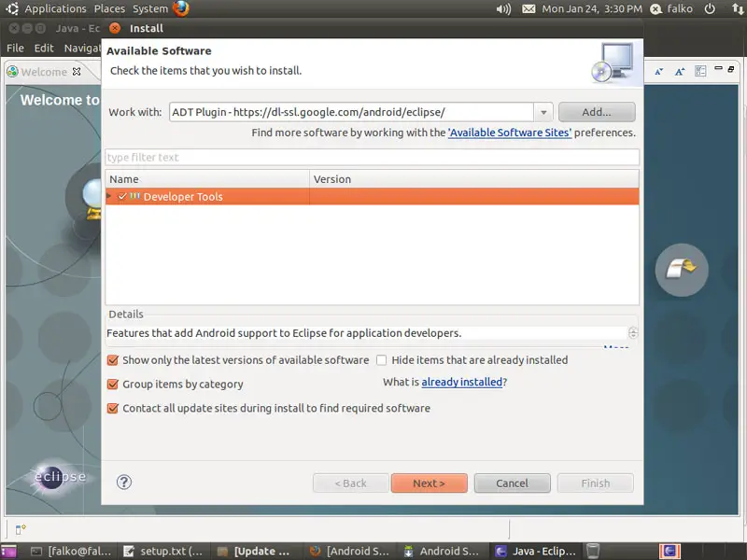Click the mail envelope icon
This screenshot has height=560, width=747.
point(529,9)
